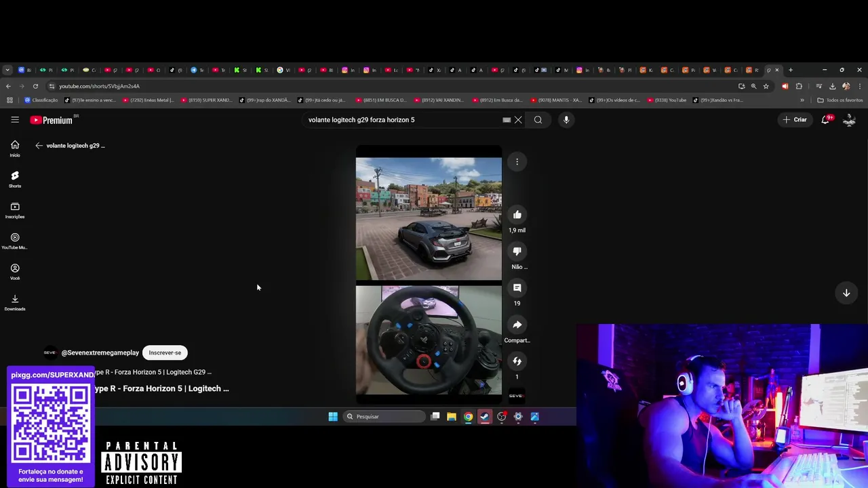
Task: Open Downloads in the YouTube sidebar
Action: (15, 303)
